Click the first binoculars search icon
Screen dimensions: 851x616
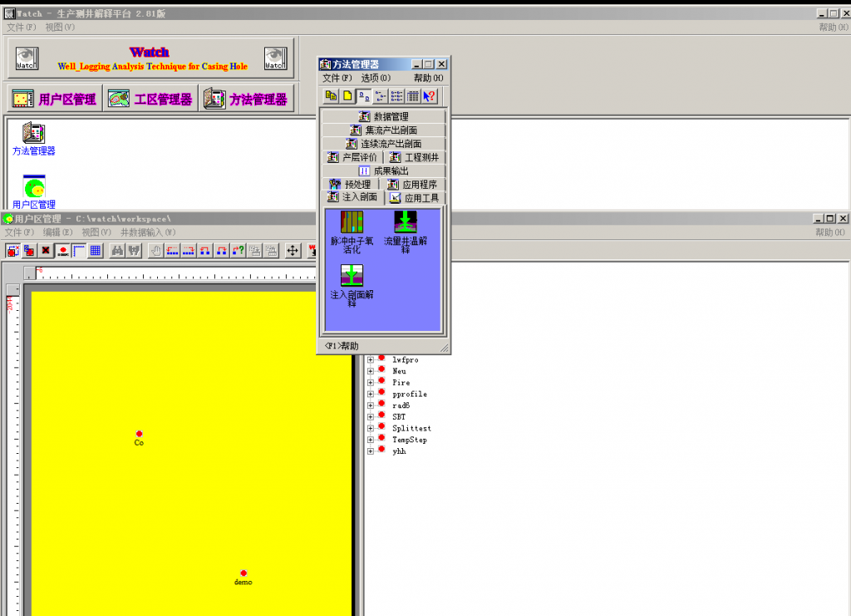[x=117, y=250]
